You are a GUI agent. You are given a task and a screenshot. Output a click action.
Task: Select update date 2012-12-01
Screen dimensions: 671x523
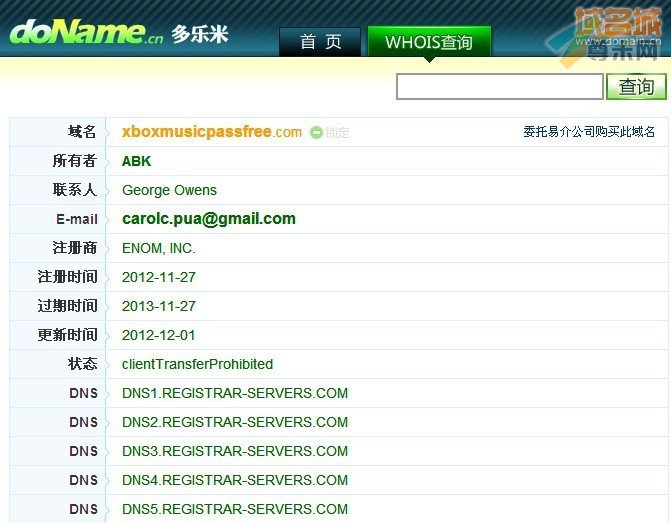[x=158, y=335]
